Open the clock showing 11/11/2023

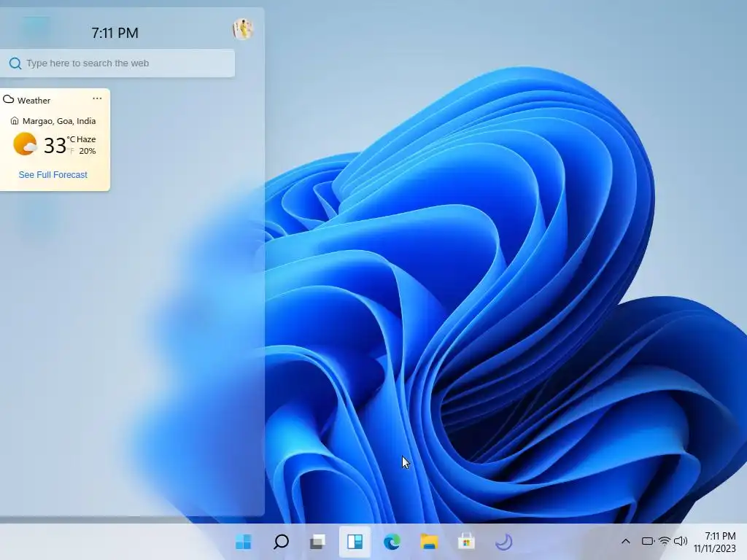pyautogui.click(x=715, y=542)
